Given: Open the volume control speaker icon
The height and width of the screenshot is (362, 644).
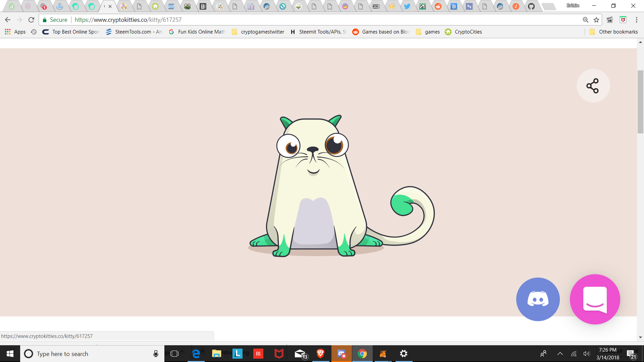Looking at the screenshot, I should [586, 354].
